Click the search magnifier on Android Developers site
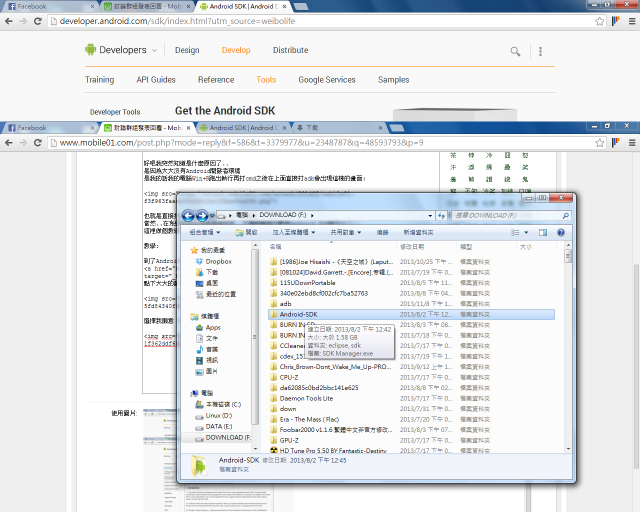640x512 pixels. click(515, 51)
